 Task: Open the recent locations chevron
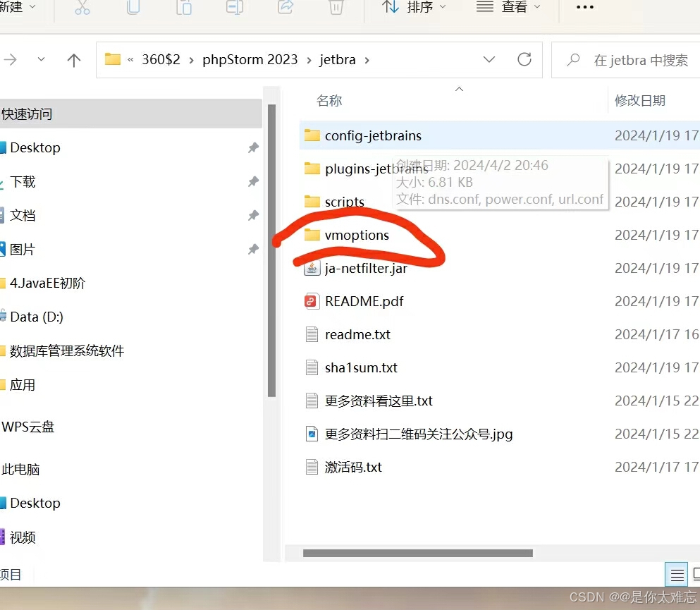coord(41,59)
